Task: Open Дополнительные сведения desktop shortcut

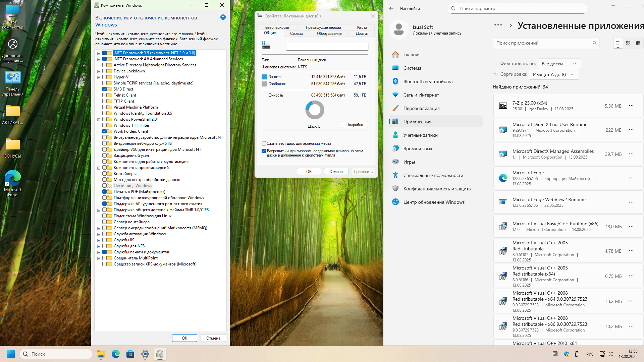Action: pos(12,50)
